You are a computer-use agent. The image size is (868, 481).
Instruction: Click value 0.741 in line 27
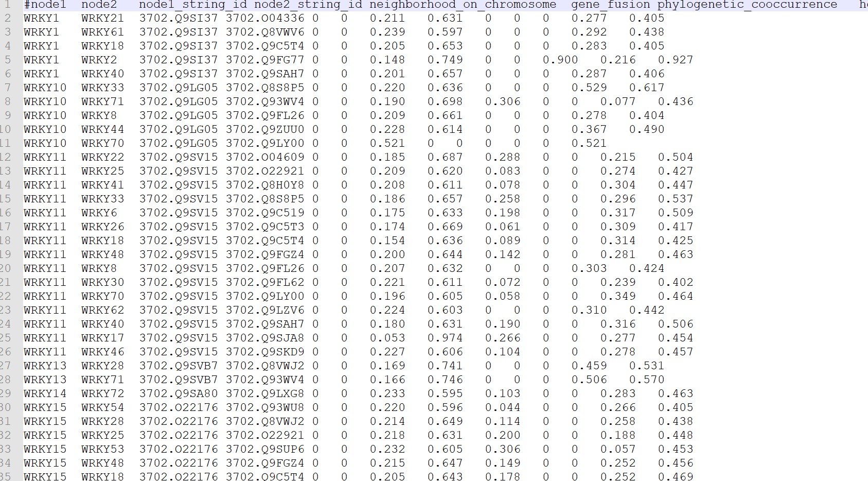445,366
